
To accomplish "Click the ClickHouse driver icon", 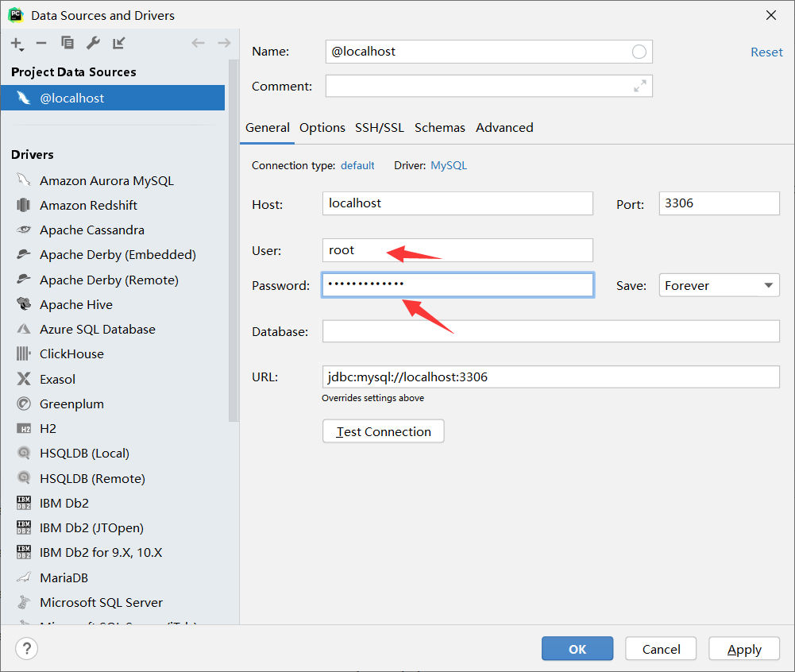I will [x=23, y=353].
